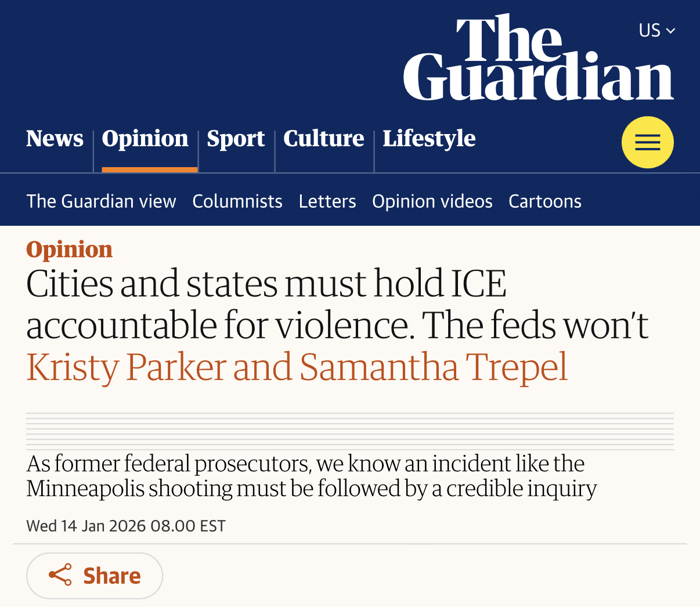Viewport: 700px width, 607px height.
Task: Go to the News section
Action: [x=55, y=139]
